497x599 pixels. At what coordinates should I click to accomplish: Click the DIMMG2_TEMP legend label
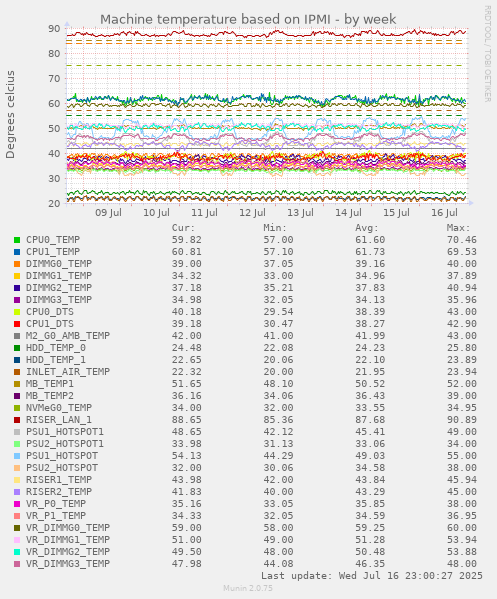tap(59, 288)
